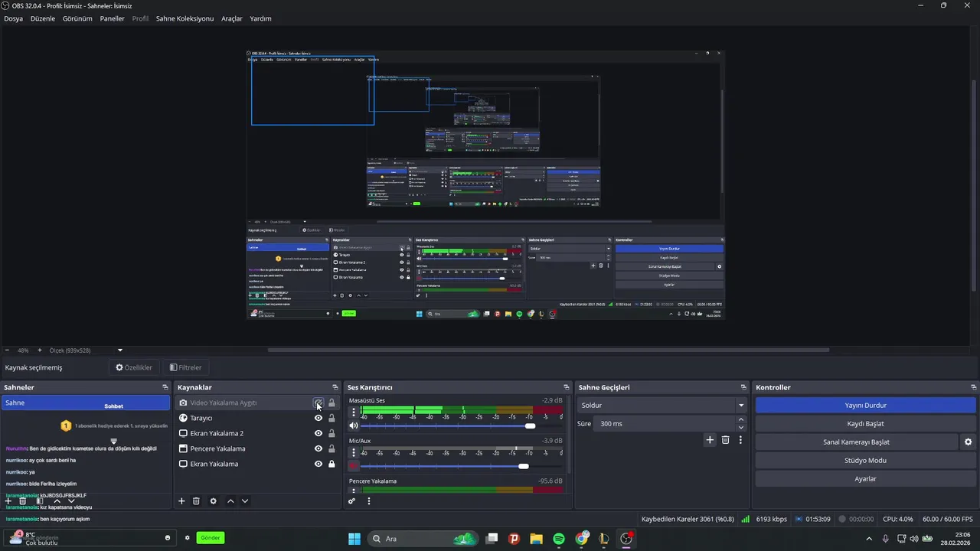The height and width of the screenshot is (551, 980).
Task: Click the Filtreler button
Action: [185, 367]
